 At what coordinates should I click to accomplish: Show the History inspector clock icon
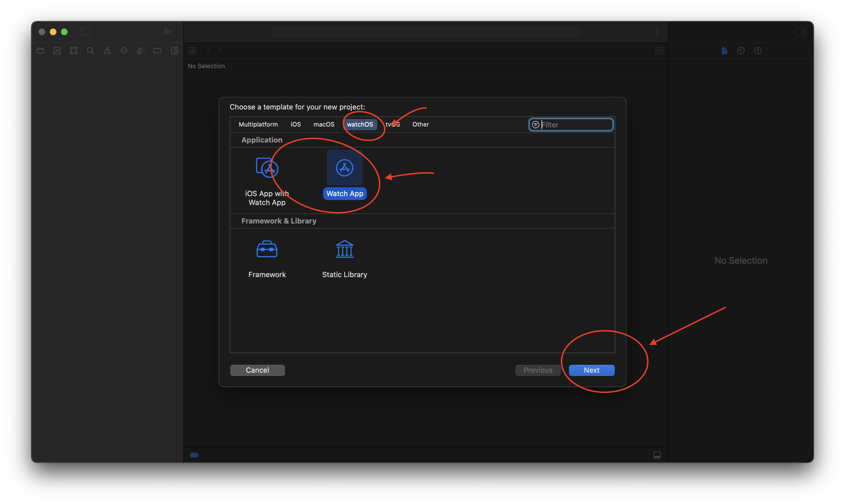[x=741, y=51]
